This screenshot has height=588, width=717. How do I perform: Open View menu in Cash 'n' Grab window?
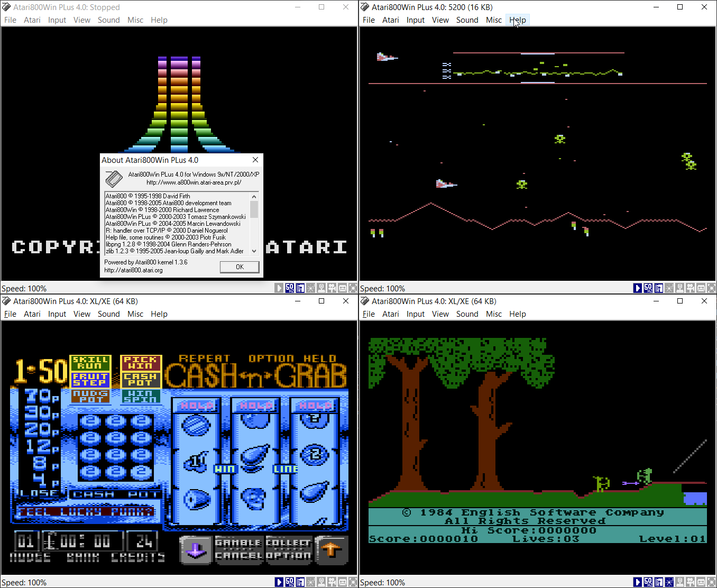(82, 314)
